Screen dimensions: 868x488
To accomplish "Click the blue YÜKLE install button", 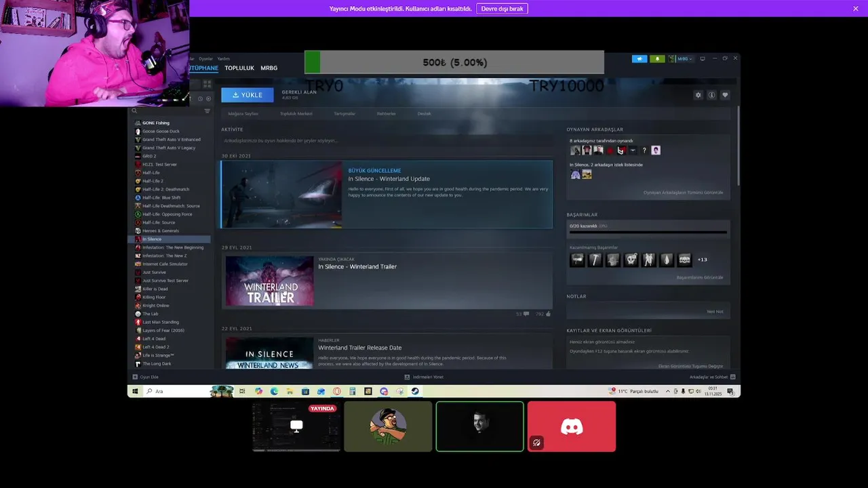I will point(248,95).
